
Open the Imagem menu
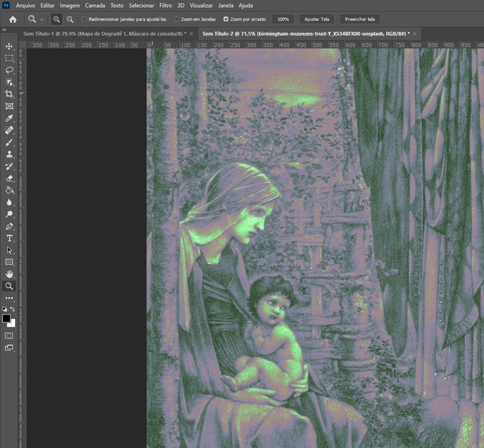[70, 6]
